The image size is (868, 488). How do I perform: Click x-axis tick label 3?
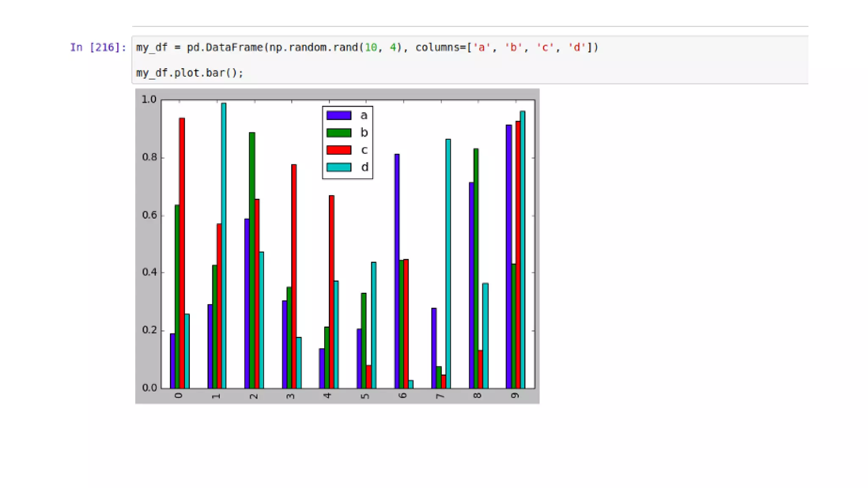(x=291, y=396)
